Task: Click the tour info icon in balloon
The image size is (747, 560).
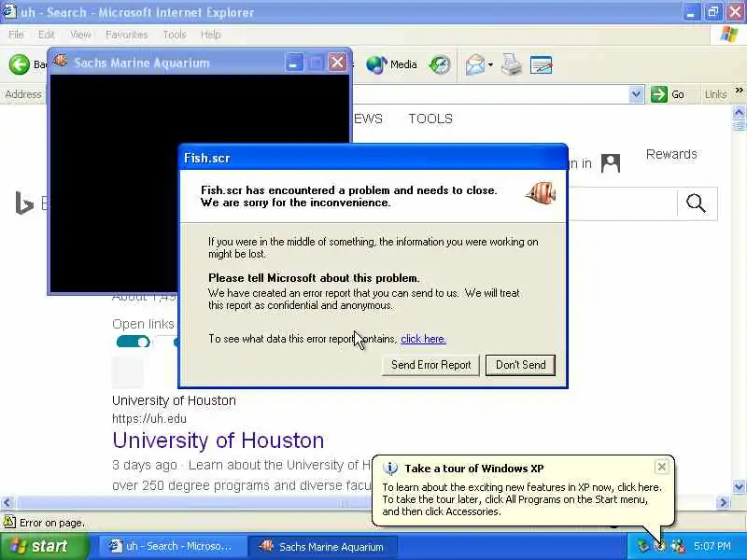Action: point(390,469)
